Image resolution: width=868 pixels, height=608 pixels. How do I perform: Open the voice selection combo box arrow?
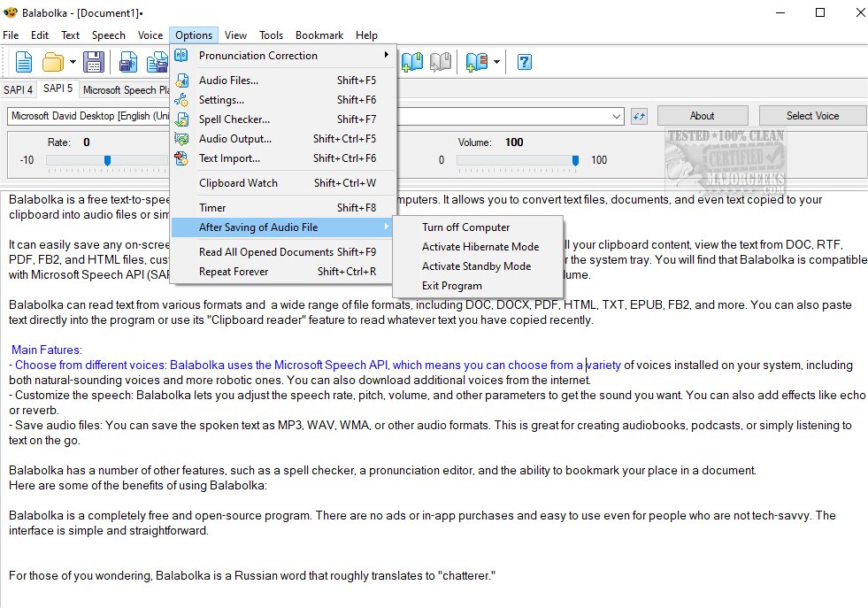(x=616, y=116)
